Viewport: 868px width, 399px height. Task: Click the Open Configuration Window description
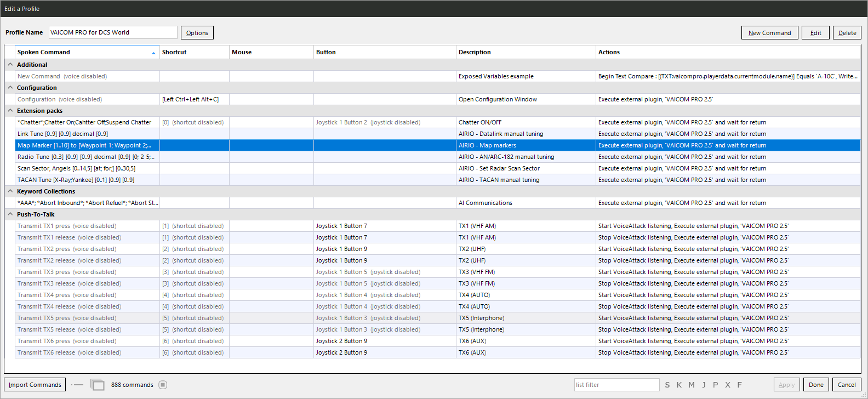[x=526, y=99]
